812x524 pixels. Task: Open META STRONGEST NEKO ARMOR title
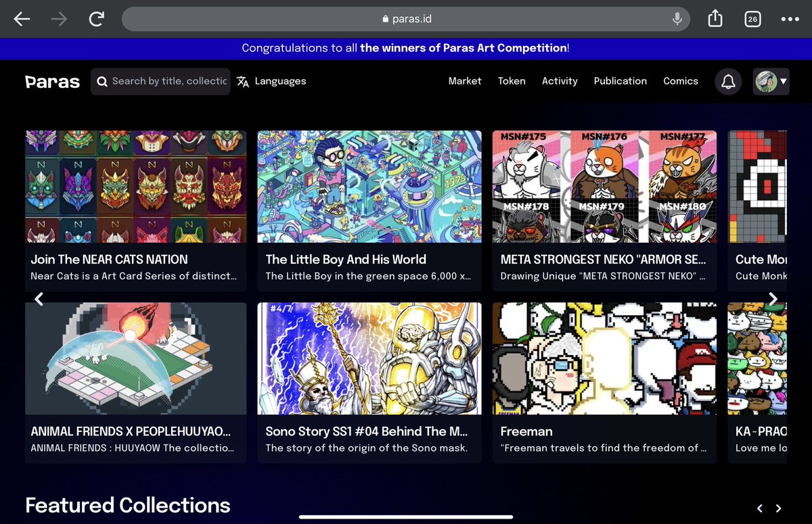coord(604,260)
